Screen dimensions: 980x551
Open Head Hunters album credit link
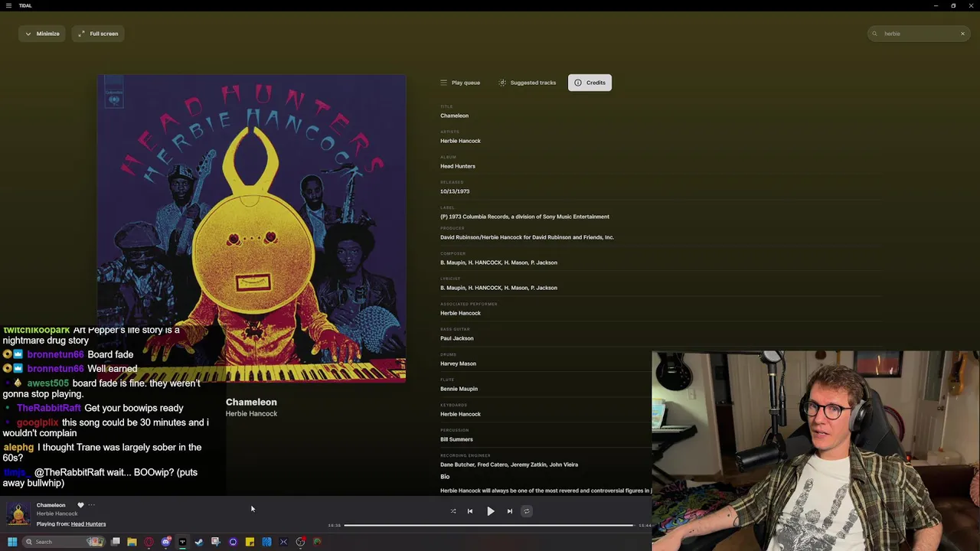pos(458,166)
